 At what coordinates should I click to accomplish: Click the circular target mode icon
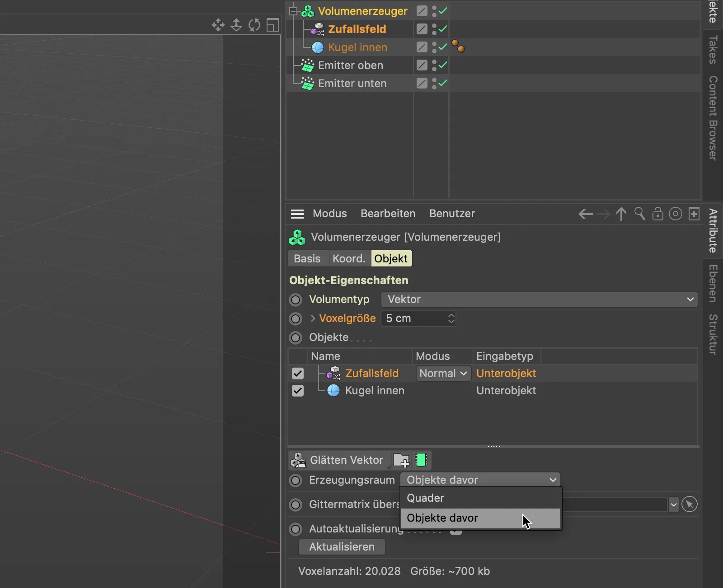point(676,214)
